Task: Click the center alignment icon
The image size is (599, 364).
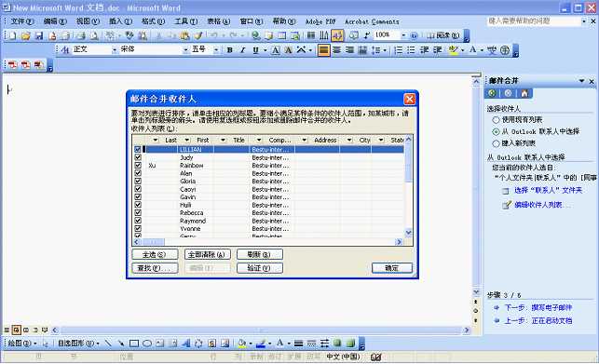Action: (336, 50)
